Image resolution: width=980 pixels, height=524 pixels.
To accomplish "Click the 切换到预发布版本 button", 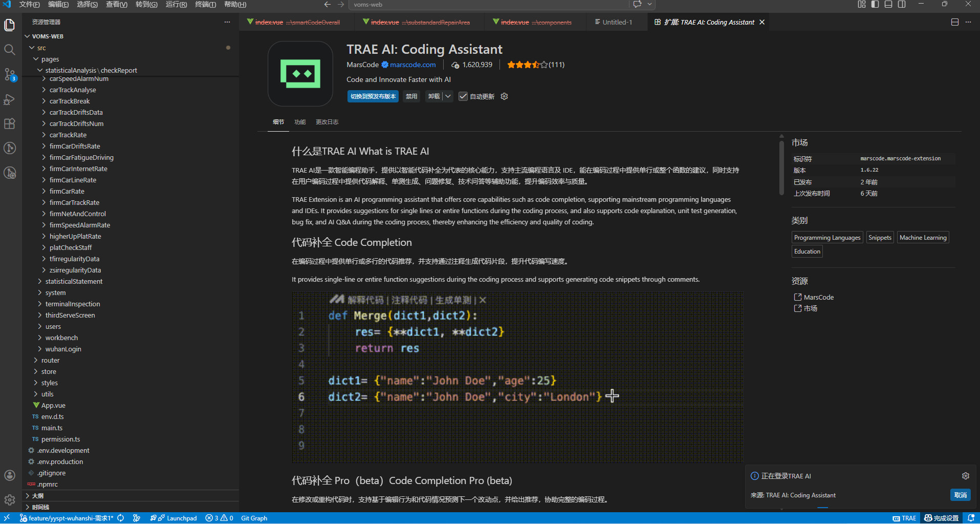I will [373, 96].
